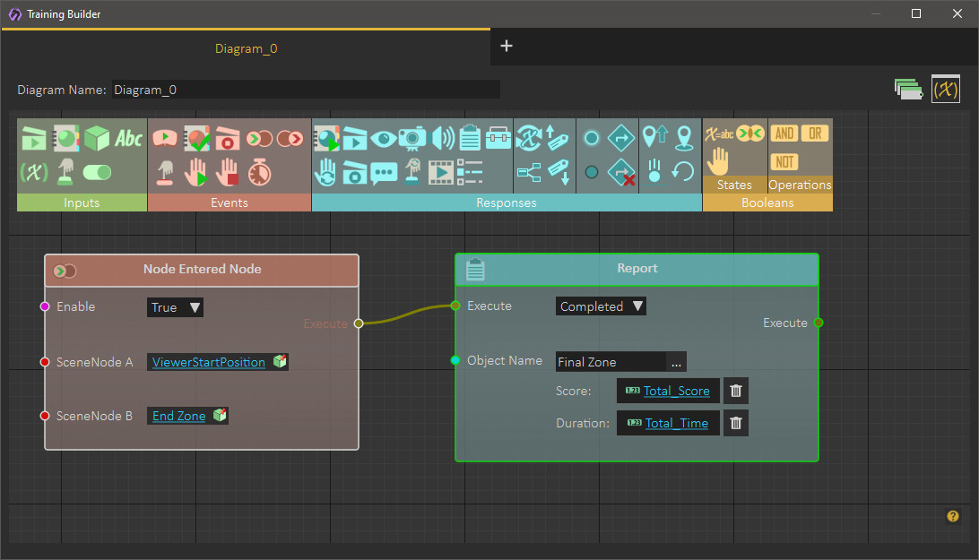Add a new diagram tab with plus
The height and width of the screenshot is (560, 979).
pyautogui.click(x=507, y=47)
